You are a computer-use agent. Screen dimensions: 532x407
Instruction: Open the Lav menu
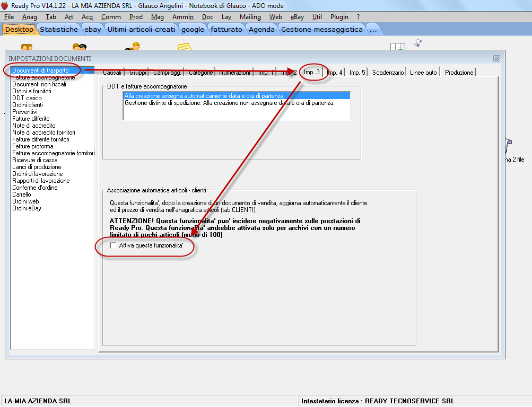coord(226,17)
